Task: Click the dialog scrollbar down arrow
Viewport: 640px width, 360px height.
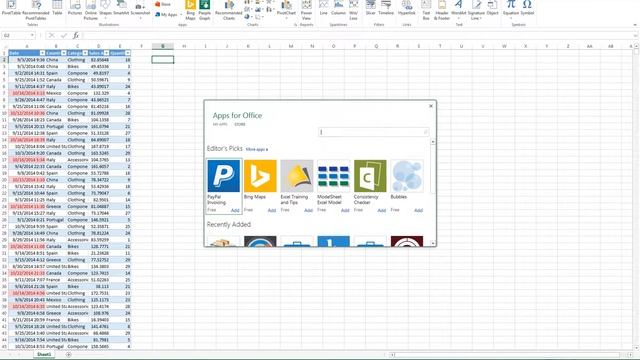Action: click(x=433, y=244)
